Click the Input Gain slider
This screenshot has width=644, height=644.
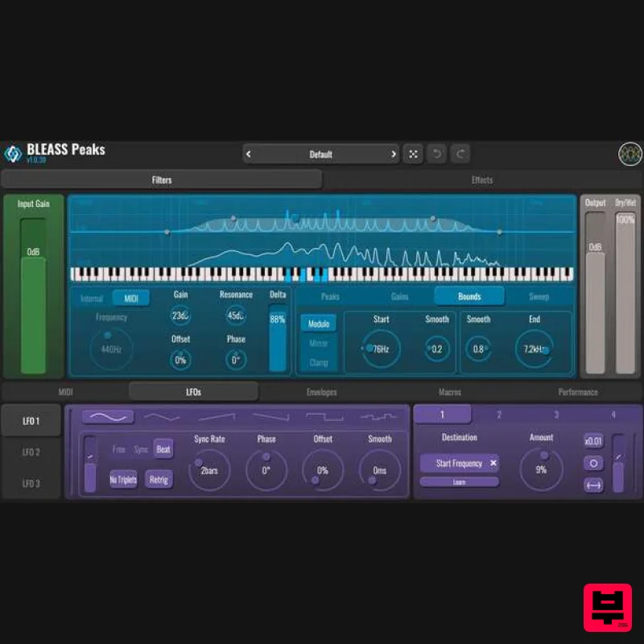pyautogui.click(x=33, y=295)
